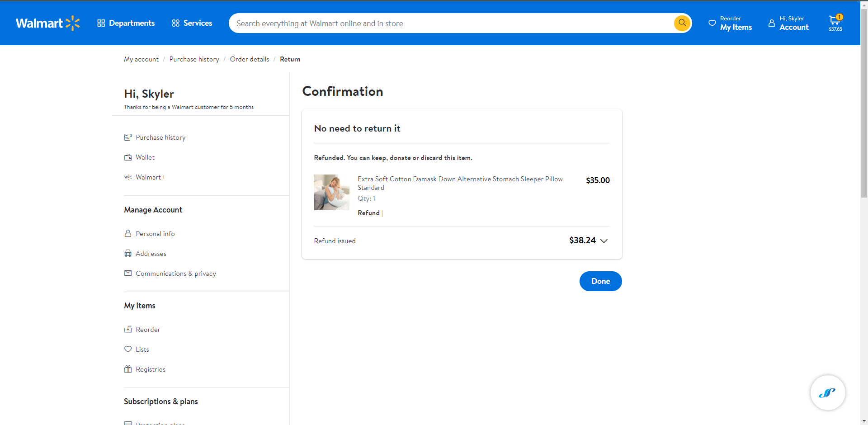Click the 'No need to return it' heading

pos(357,128)
